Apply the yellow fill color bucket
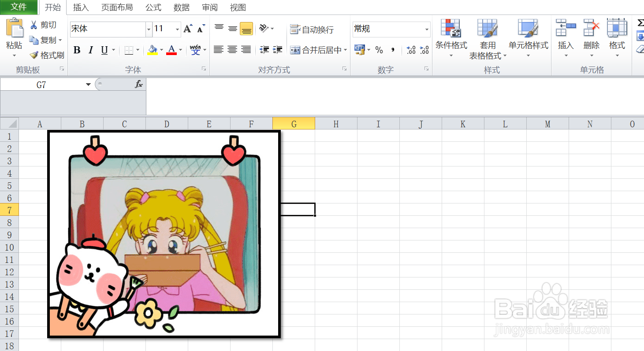This screenshot has width=644, height=351. pyautogui.click(x=153, y=50)
